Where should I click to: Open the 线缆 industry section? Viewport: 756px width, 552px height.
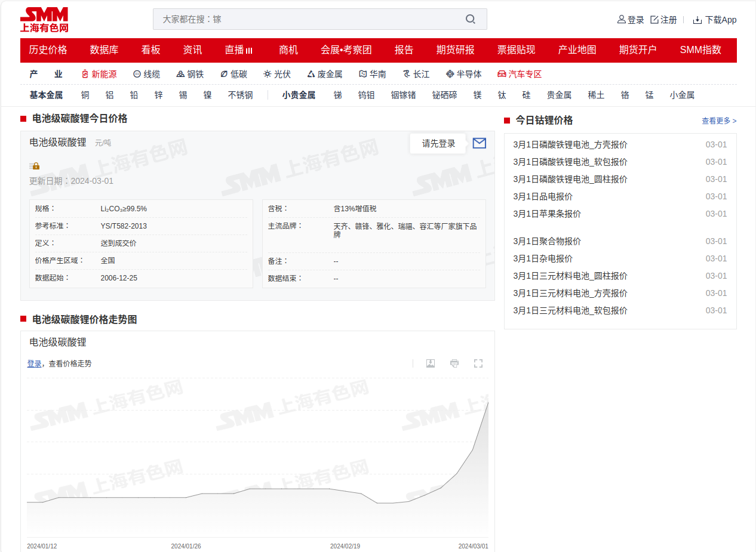coord(147,74)
